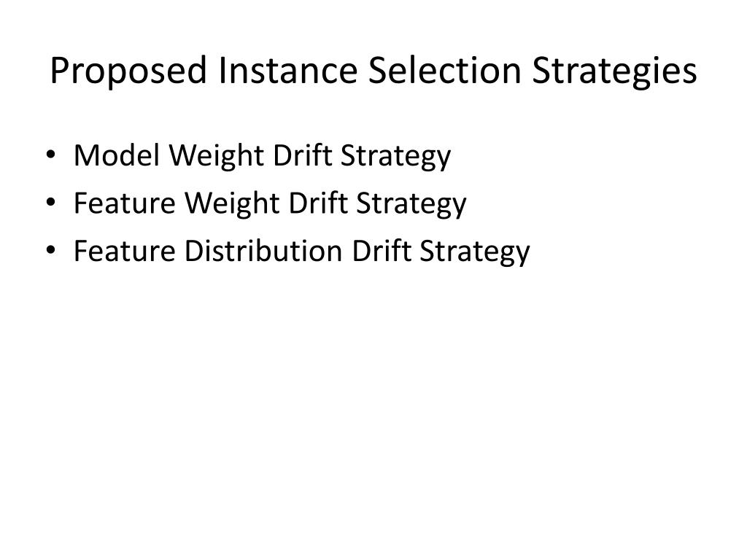The image size is (747, 560).
Task: Click the bullet marker before 'Model Weight Drift Strategy'
Action: pyautogui.click(x=50, y=155)
